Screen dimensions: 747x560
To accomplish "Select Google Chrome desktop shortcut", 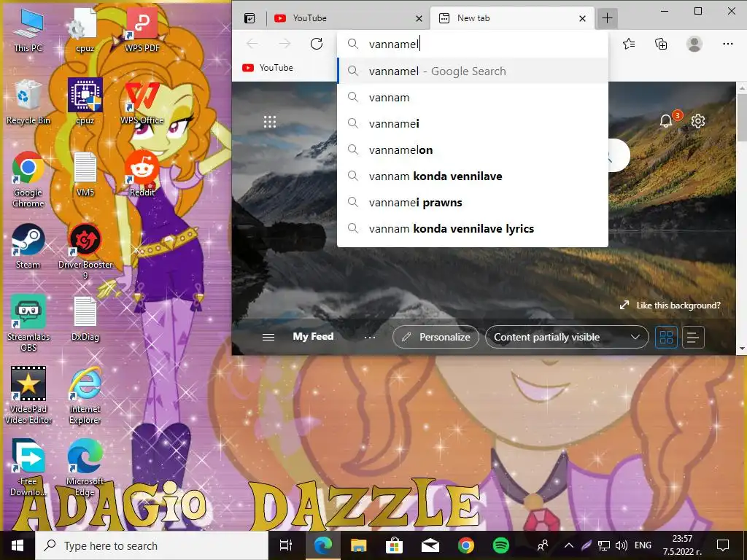I will pos(28,179).
